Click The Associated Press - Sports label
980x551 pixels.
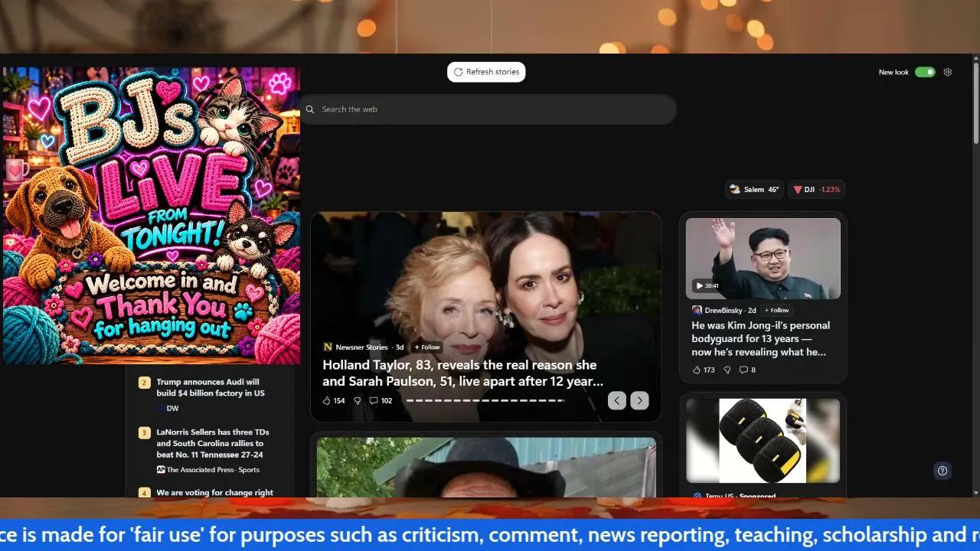[x=213, y=470]
